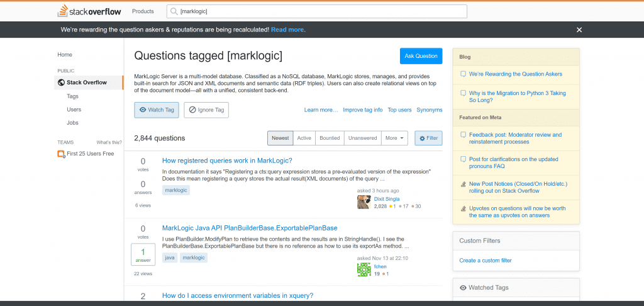The width and height of the screenshot is (644, 306).
Task: Open Create a custom filter link
Action: tap(485, 260)
